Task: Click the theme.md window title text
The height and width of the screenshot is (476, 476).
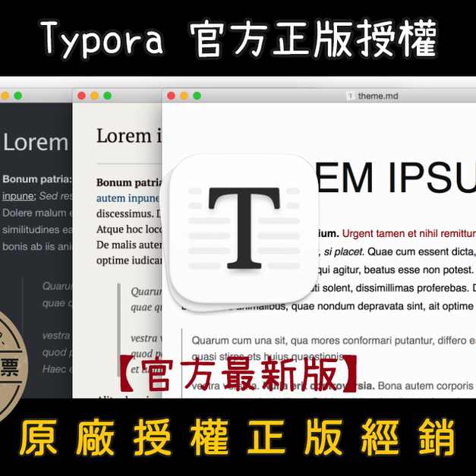Action: [x=378, y=96]
